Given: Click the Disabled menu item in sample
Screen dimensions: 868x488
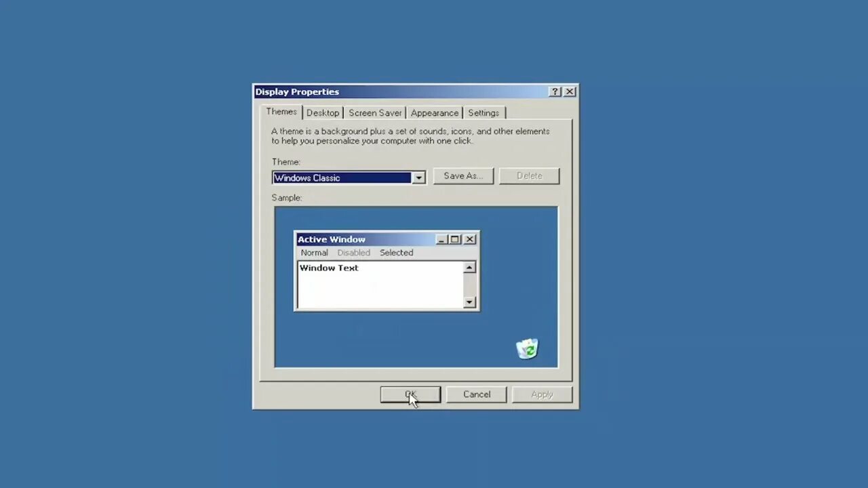Looking at the screenshot, I should [353, 253].
